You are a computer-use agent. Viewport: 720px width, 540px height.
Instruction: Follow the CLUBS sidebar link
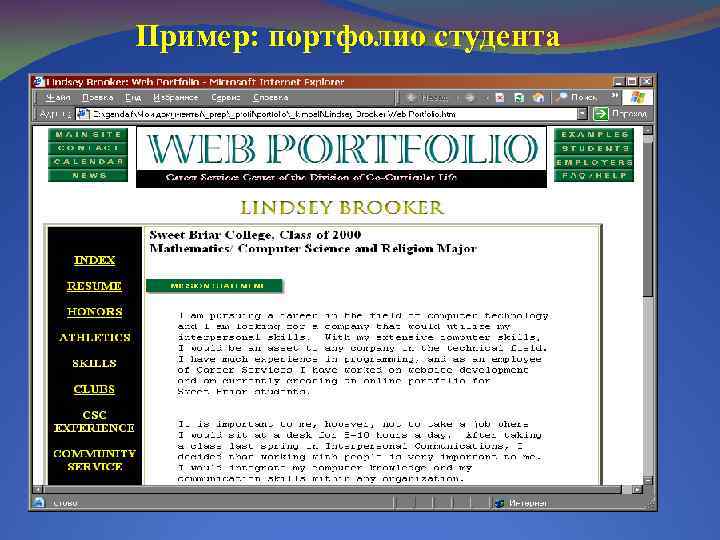(94, 389)
